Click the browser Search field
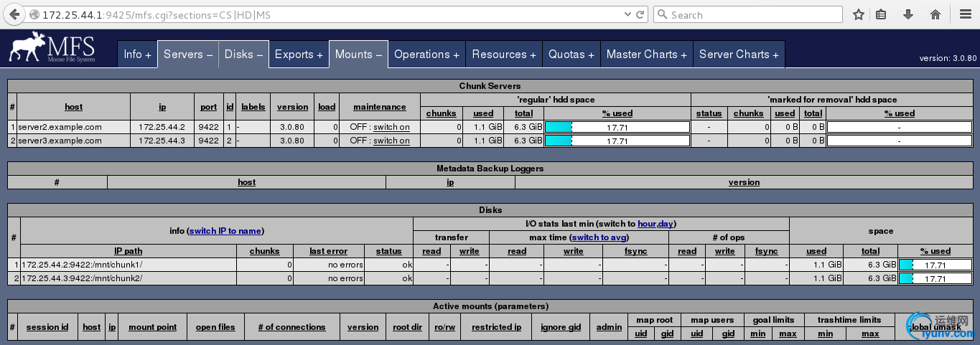Screen dimensions: 980x345 tap(748, 14)
